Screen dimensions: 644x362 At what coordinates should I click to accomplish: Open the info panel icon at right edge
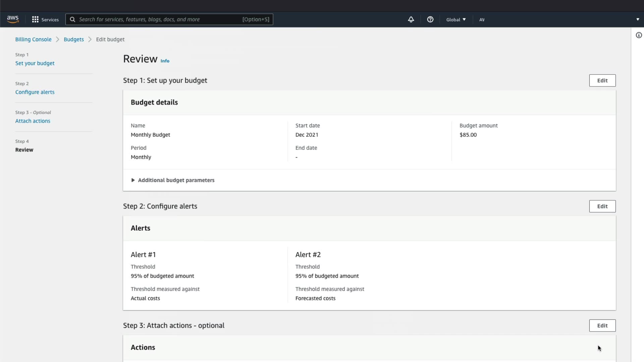pyautogui.click(x=639, y=35)
